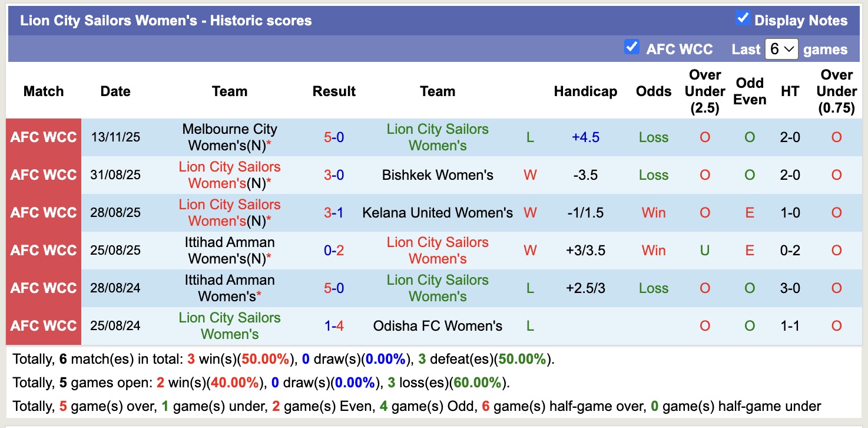
Task: Click the Handicap column header
Action: [585, 91]
